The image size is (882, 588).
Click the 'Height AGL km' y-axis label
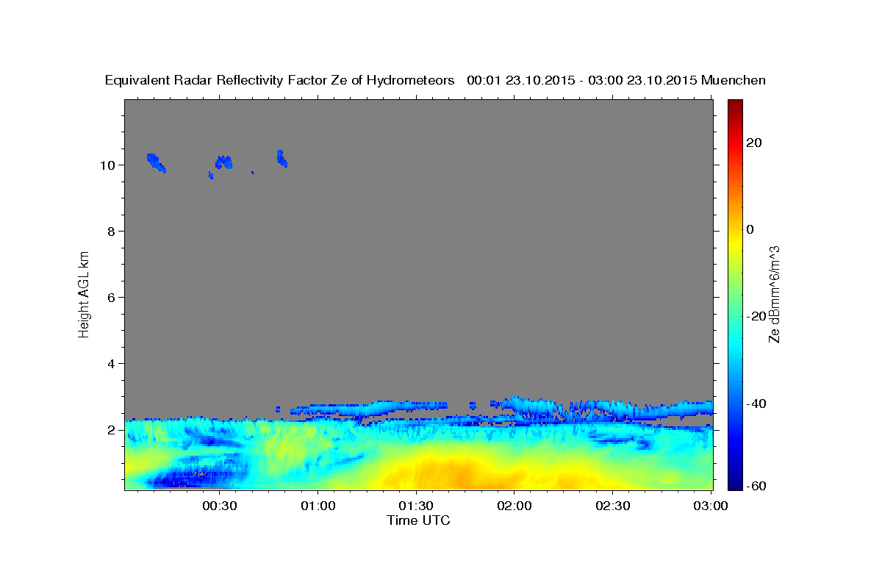[84, 293]
